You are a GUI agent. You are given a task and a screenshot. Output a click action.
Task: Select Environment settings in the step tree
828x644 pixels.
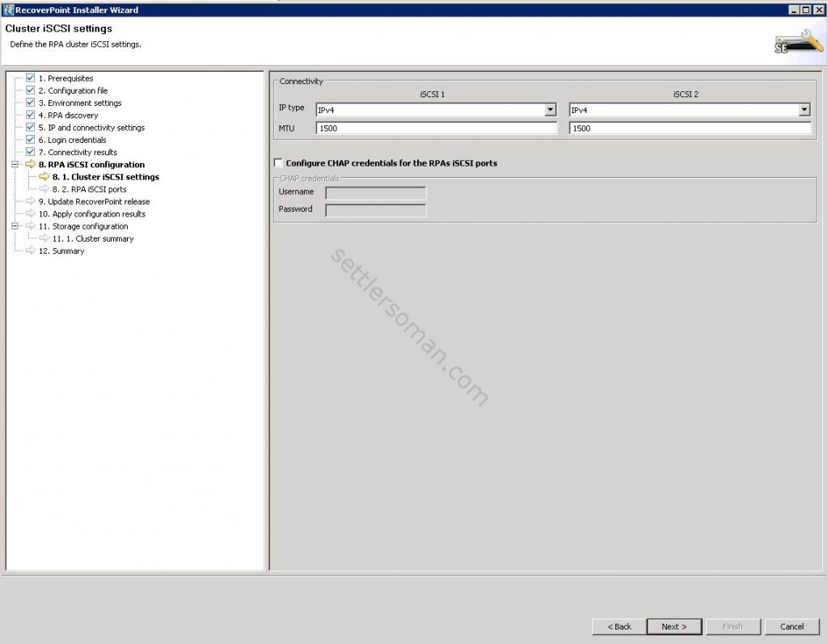tap(84, 103)
